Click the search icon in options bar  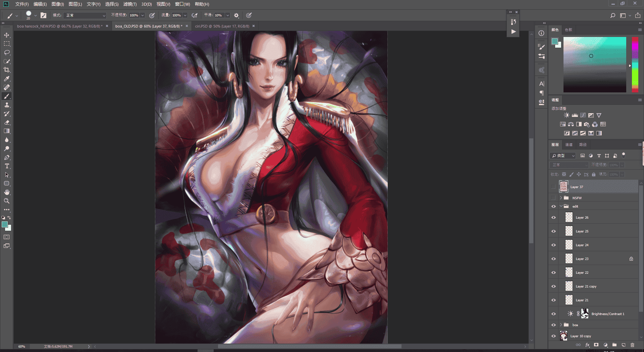click(x=613, y=15)
